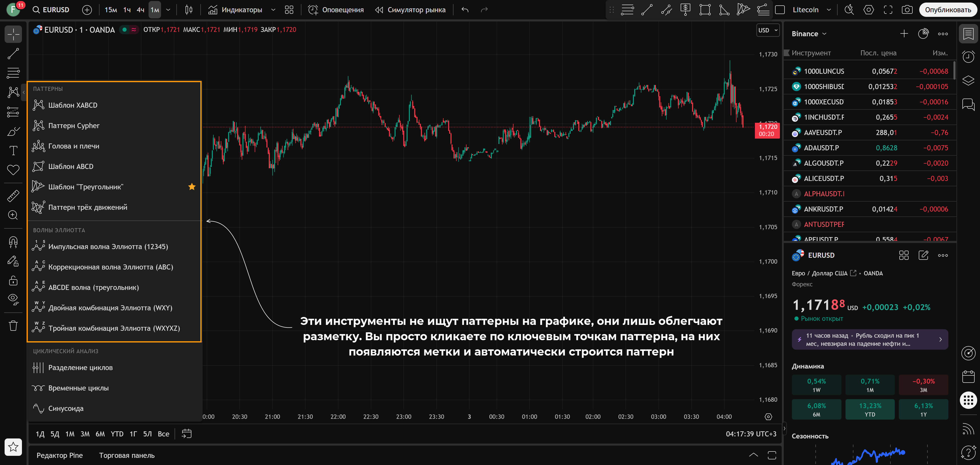Image resolution: width=980 pixels, height=465 pixels.
Task: Click the zoom in magnifier tool
Action: tap(13, 215)
